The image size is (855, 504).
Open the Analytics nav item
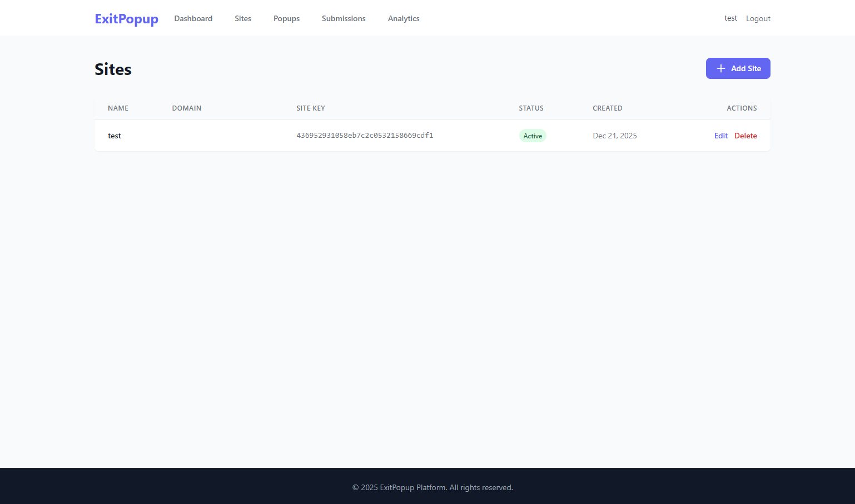[x=403, y=18]
